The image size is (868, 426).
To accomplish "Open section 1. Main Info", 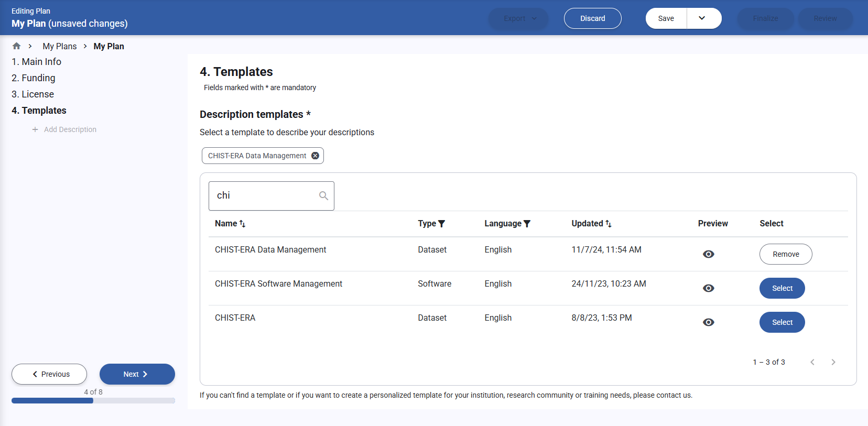I will [36, 62].
